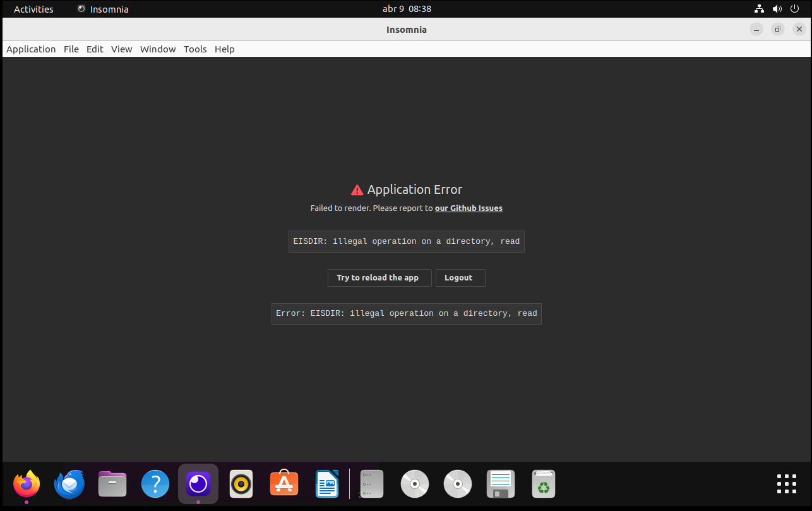Open the Activities overview
812x511 pixels.
tap(33, 9)
